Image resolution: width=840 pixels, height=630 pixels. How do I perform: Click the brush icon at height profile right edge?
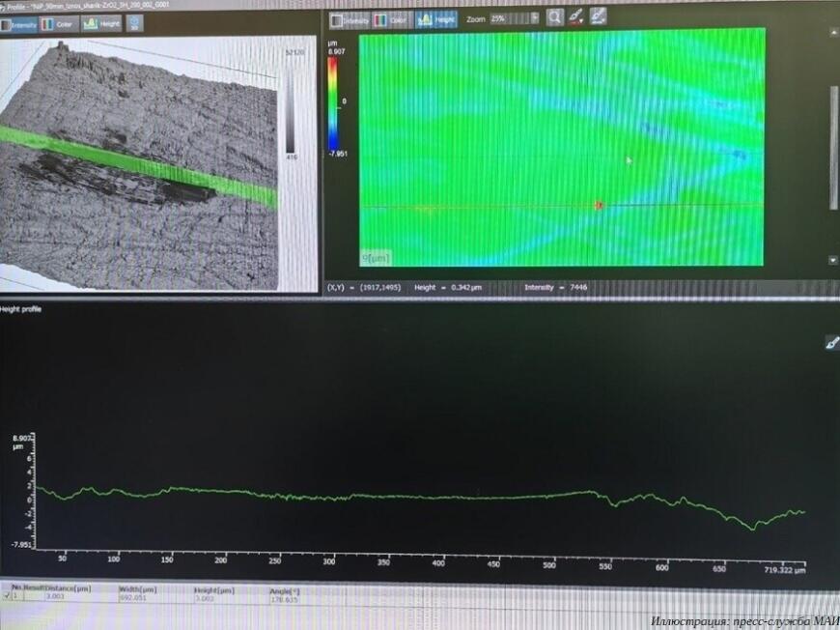(x=832, y=343)
